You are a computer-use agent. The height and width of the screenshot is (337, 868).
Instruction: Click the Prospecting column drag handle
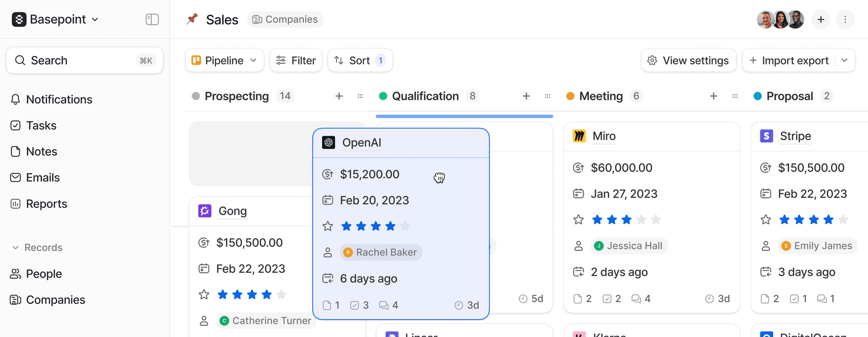(360, 96)
